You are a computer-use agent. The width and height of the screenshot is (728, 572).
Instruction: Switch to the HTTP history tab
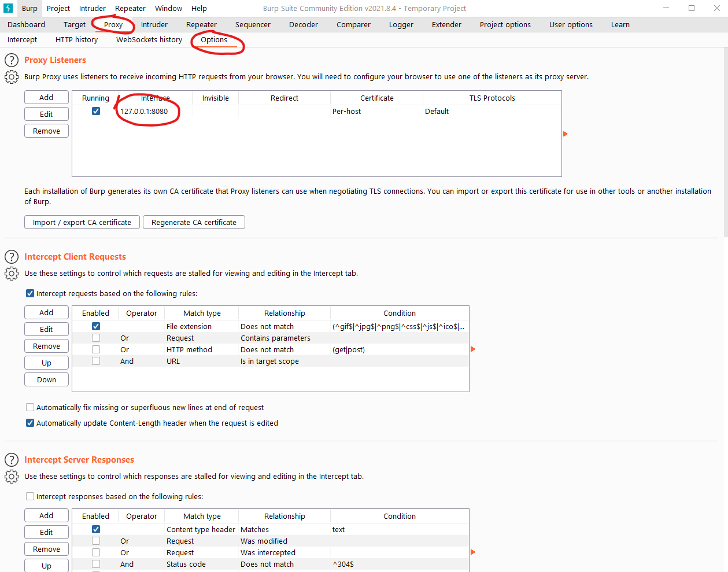(76, 40)
